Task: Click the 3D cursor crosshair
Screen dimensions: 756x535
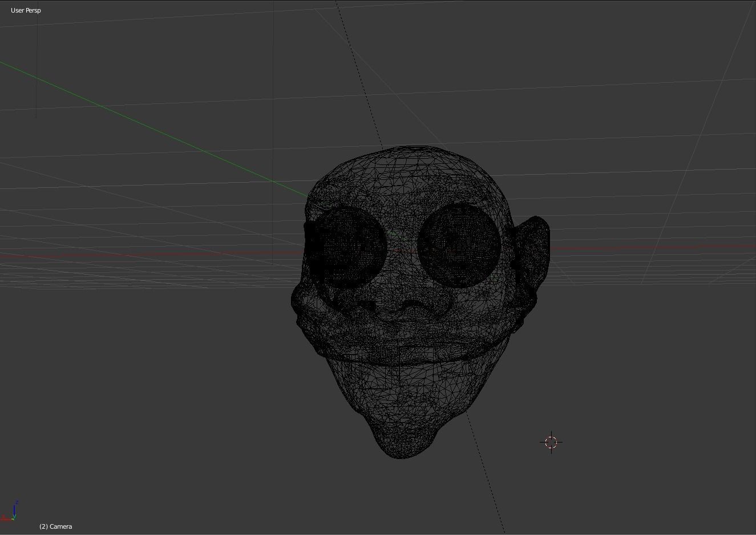Action: [x=551, y=442]
